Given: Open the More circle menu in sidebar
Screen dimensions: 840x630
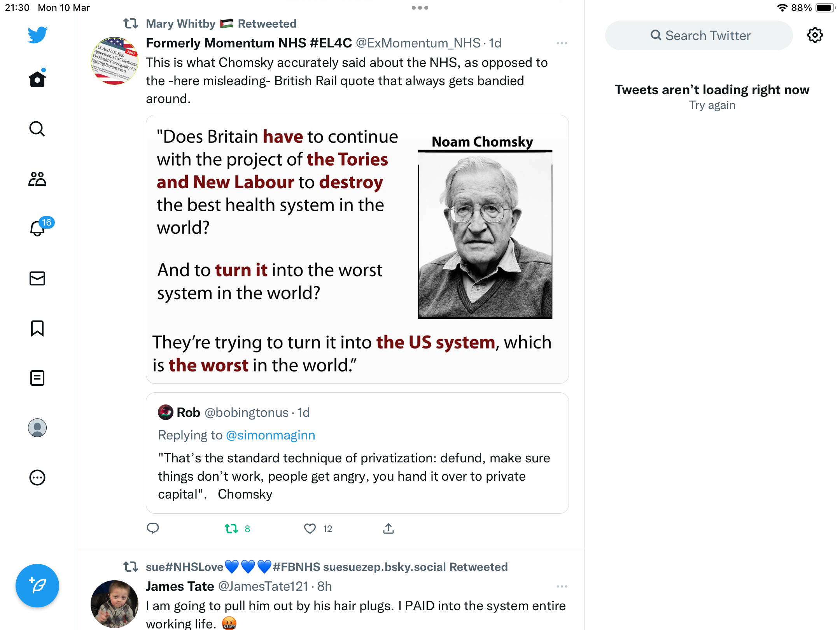Looking at the screenshot, I should point(37,478).
